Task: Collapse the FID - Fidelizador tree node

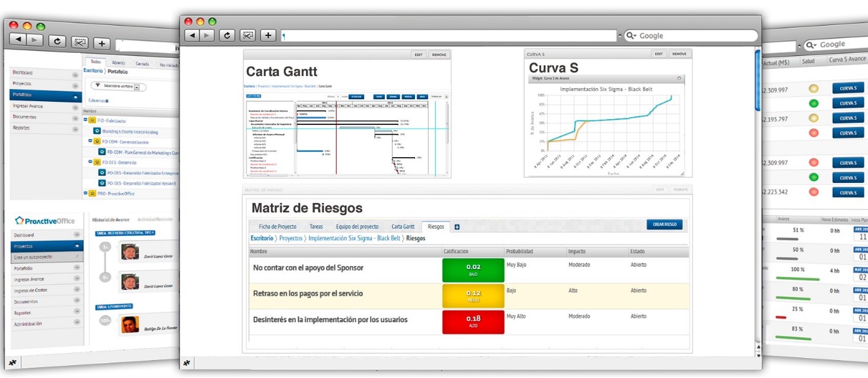Action: tap(86, 120)
